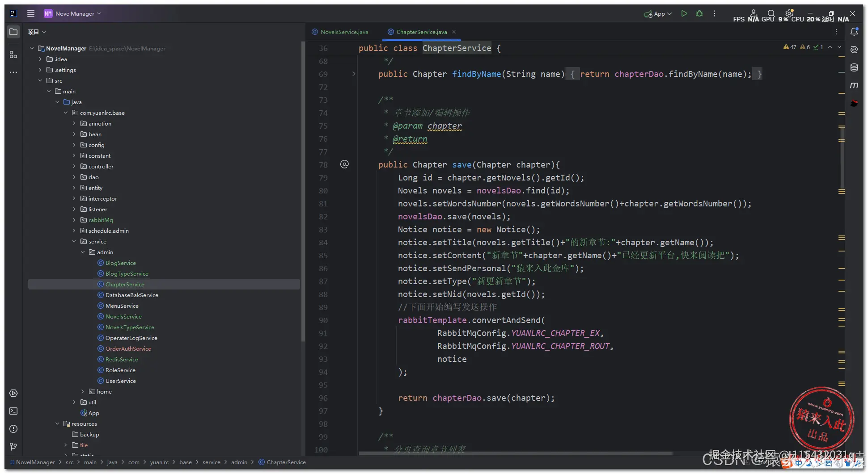The width and height of the screenshot is (868, 474).
Task: Collapse the NovelManager root folder
Action: pyautogui.click(x=32, y=48)
